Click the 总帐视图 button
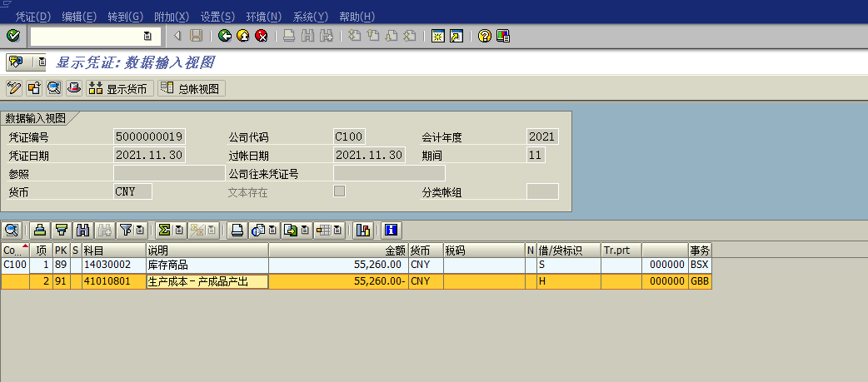 [x=192, y=88]
